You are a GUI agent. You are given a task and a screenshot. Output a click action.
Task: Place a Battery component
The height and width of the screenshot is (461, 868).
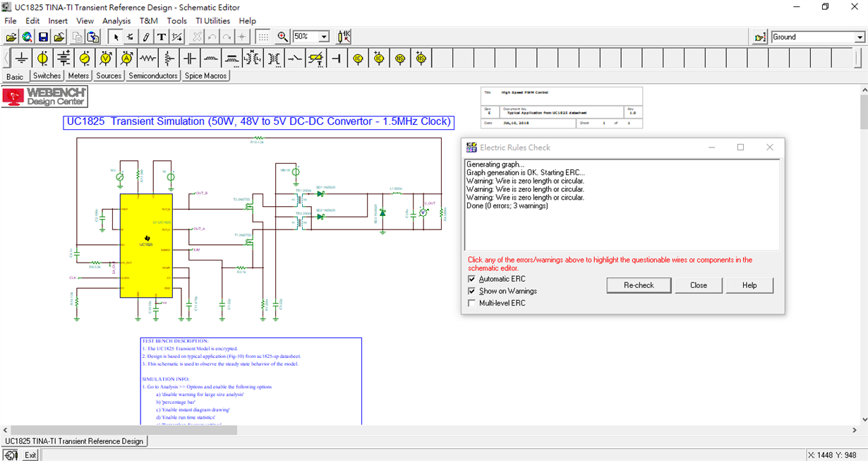coord(64,58)
